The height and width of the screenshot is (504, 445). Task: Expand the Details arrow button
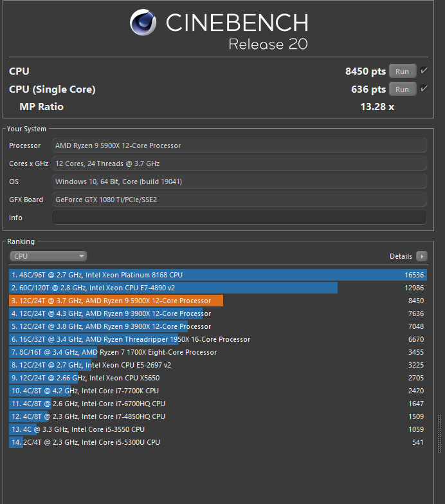pyautogui.click(x=422, y=256)
